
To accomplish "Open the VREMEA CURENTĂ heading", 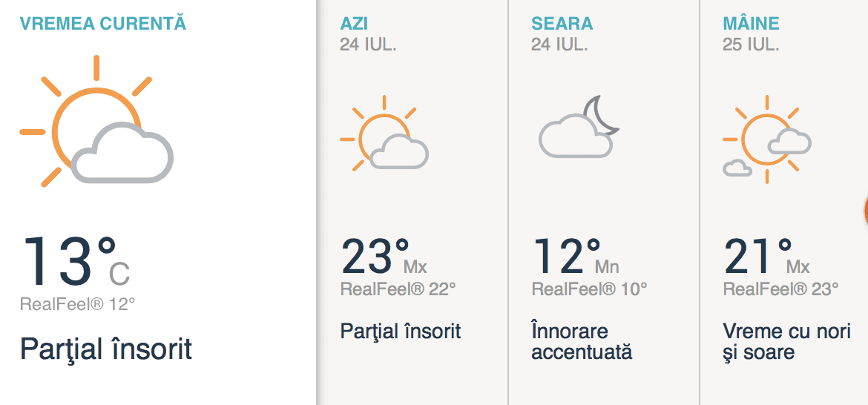I will tap(103, 24).
